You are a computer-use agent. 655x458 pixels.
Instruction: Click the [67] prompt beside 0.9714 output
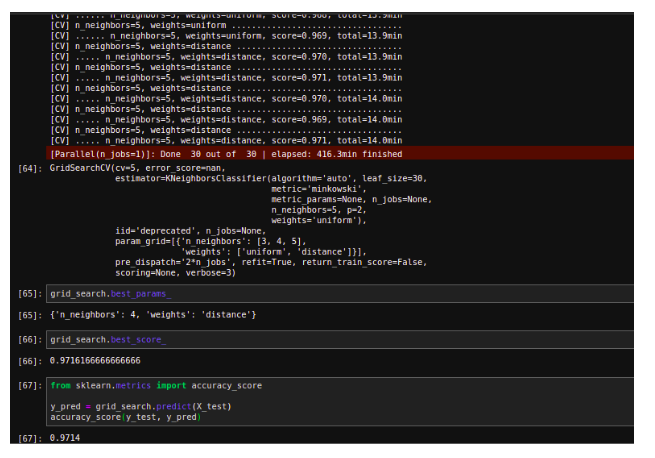30,438
